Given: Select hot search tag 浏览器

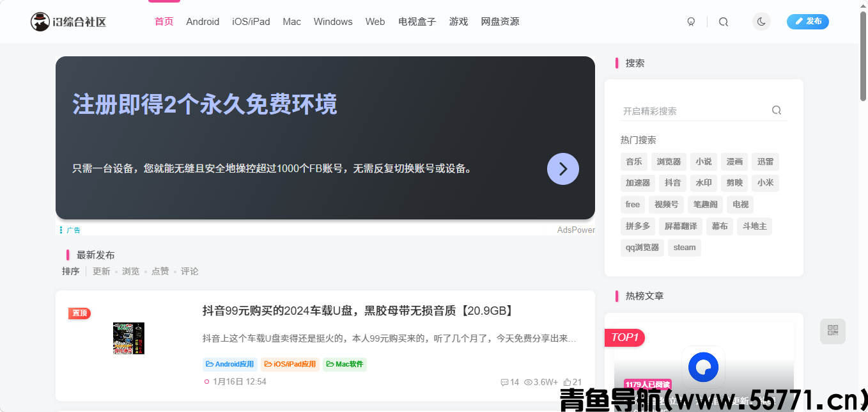Looking at the screenshot, I should [x=669, y=162].
